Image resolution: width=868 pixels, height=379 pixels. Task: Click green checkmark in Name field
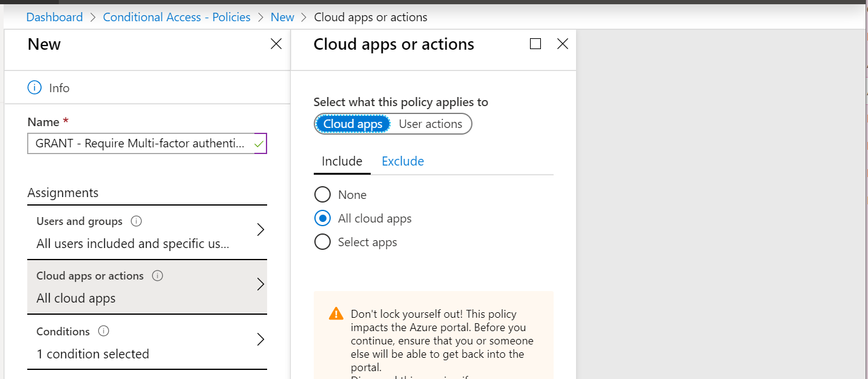[x=259, y=144]
